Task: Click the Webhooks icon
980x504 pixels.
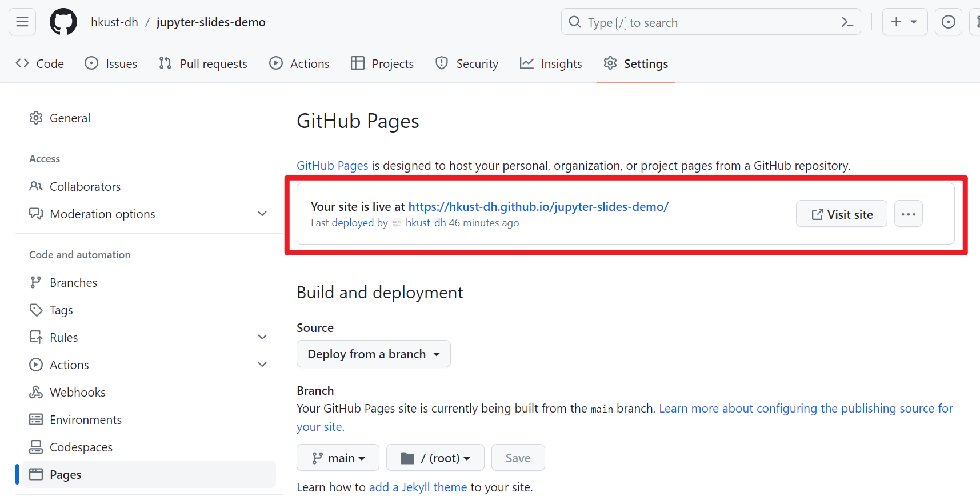Action: pos(36,392)
